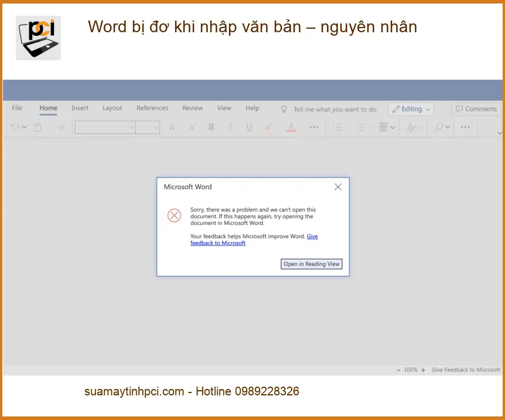
Task: Click the 100% zoom level
Action: [411, 370]
